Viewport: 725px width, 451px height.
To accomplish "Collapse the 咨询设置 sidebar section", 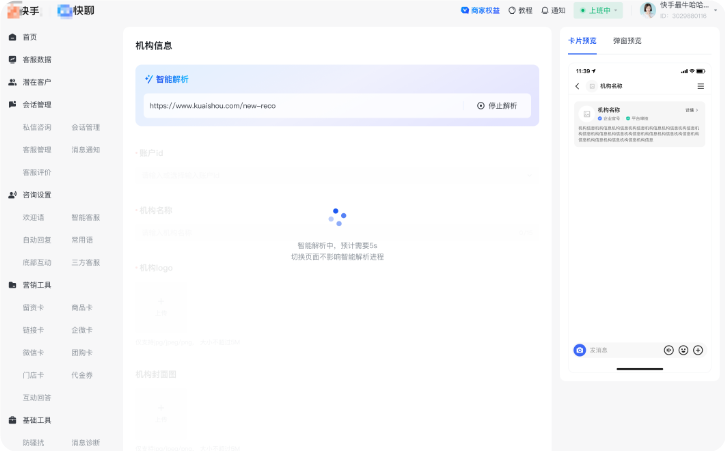I will click(x=37, y=195).
